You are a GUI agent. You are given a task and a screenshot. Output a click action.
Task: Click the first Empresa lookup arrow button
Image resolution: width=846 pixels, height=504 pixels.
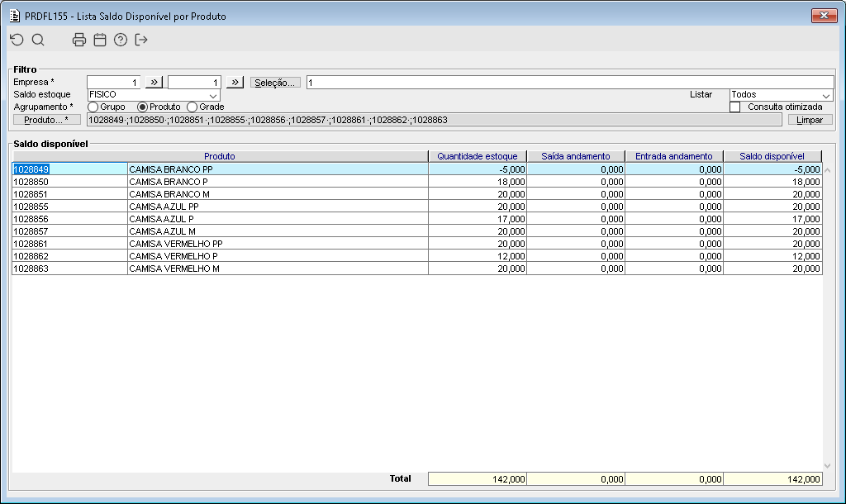pyautogui.click(x=154, y=82)
